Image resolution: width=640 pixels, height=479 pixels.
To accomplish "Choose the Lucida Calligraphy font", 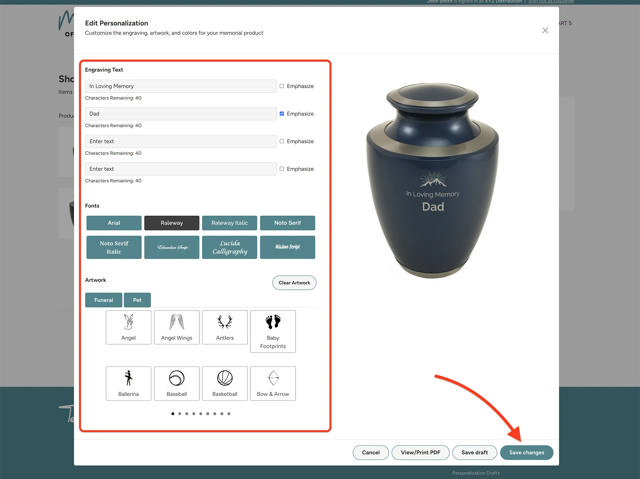I will (229, 247).
